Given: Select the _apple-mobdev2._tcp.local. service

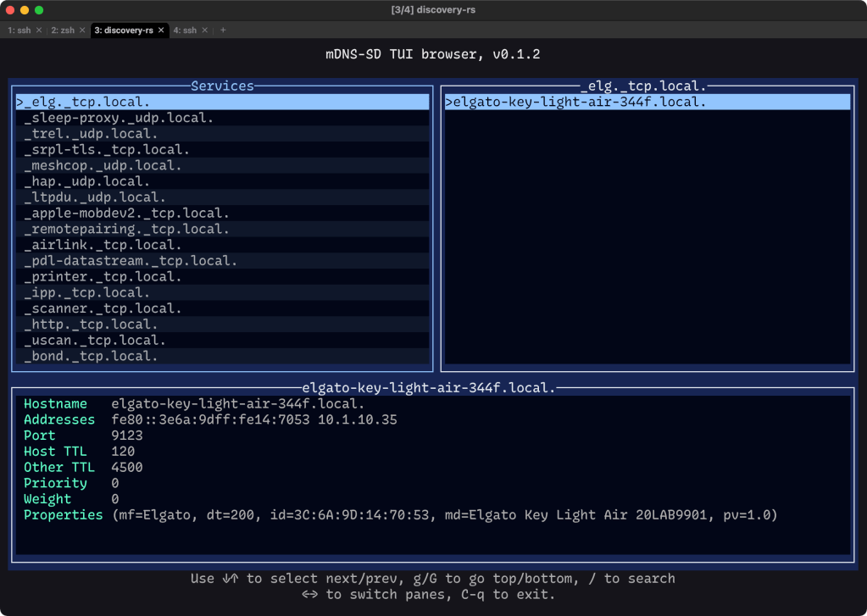Looking at the screenshot, I should [x=127, y=214].
